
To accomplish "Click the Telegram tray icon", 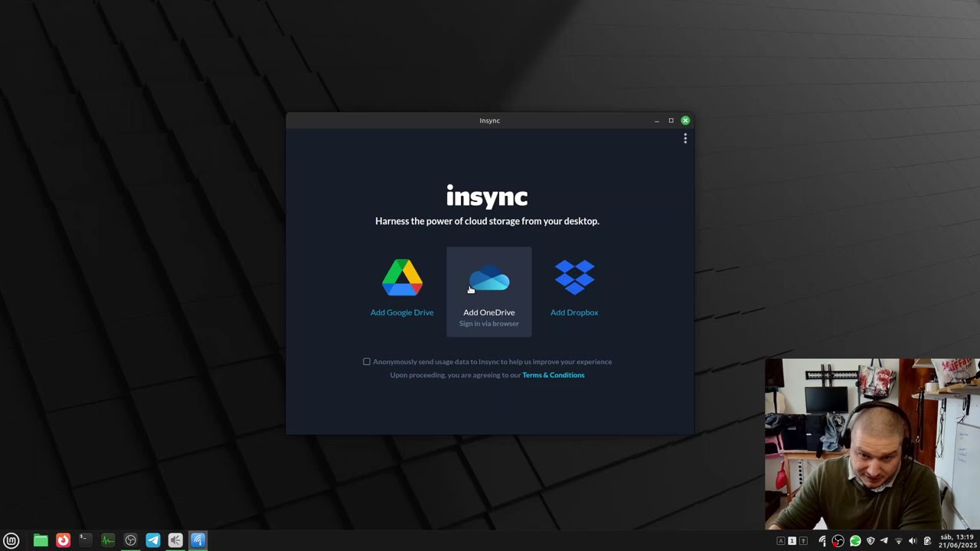I will [x=884, y=541].
